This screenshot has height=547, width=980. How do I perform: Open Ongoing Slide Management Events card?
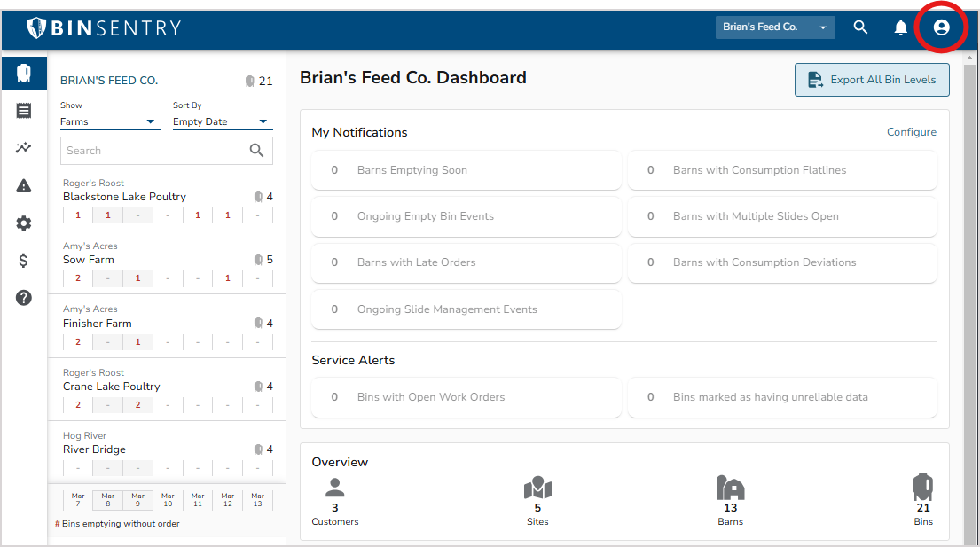tap(466, 309)
